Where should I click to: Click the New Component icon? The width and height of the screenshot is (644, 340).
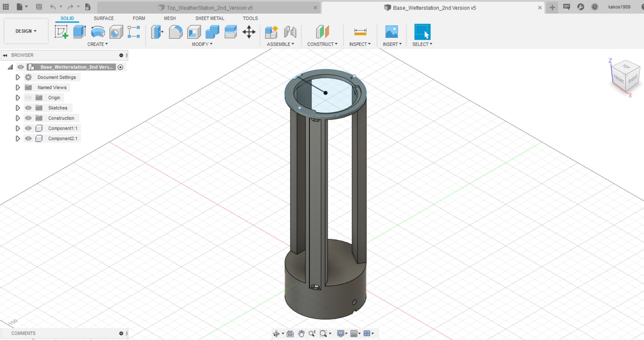tap(272, 32)
